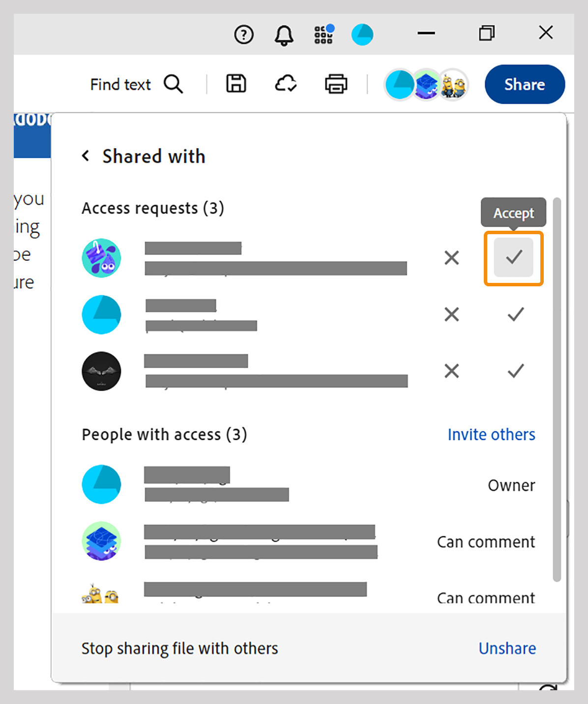
Task: Open the notifications bell
Action: point(284,35)
